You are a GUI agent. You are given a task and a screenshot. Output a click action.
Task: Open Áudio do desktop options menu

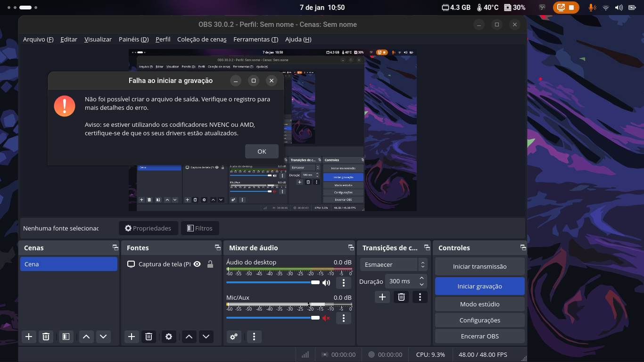[344, 283]
